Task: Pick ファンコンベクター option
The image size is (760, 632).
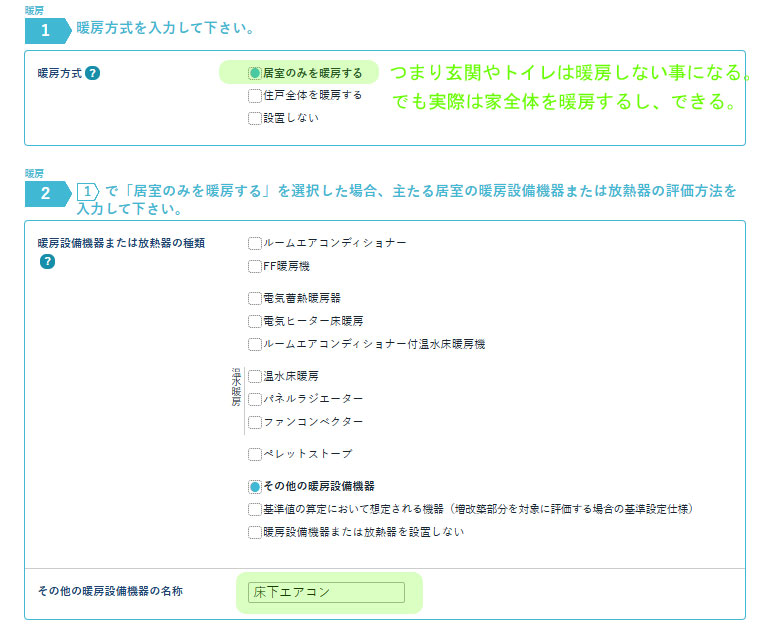Action: pos(255,422)
